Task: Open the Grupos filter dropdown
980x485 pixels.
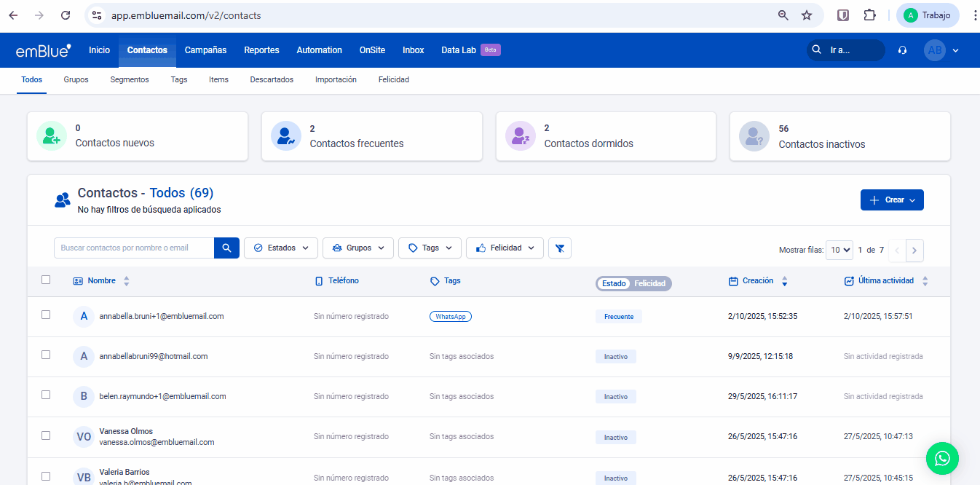Action: (357, 248)
